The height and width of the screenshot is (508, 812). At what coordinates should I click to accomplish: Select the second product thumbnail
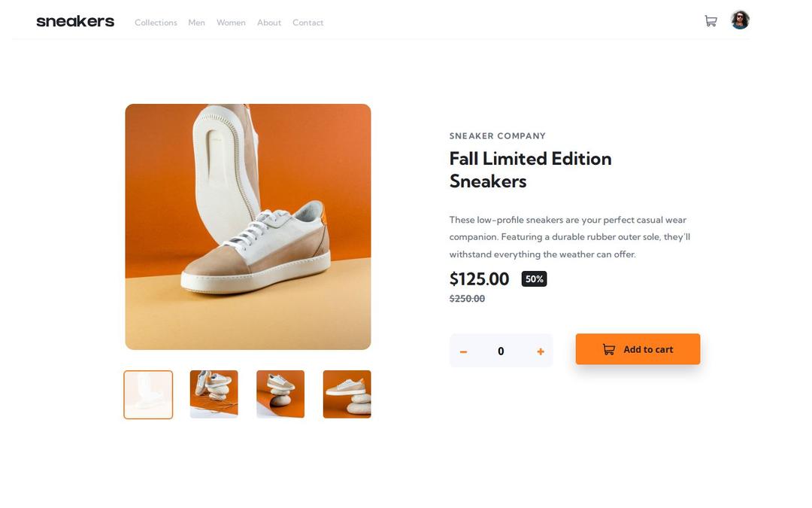click(214, 394)
